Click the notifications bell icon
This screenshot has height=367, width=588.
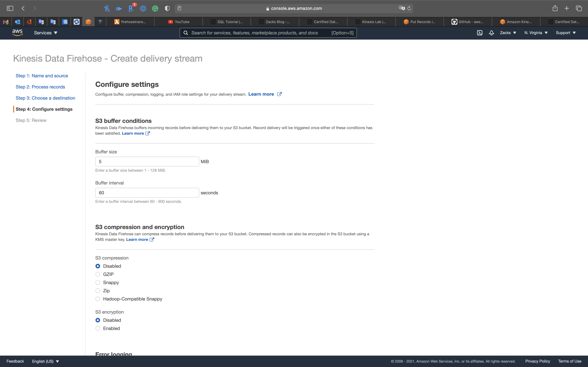pyautogui.click(x=491, y=33)
